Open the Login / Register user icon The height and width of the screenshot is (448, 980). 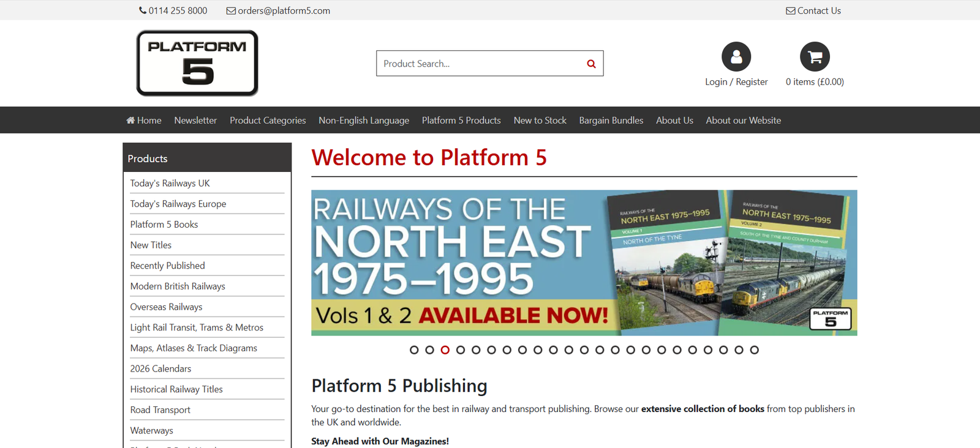coord(736,57)
